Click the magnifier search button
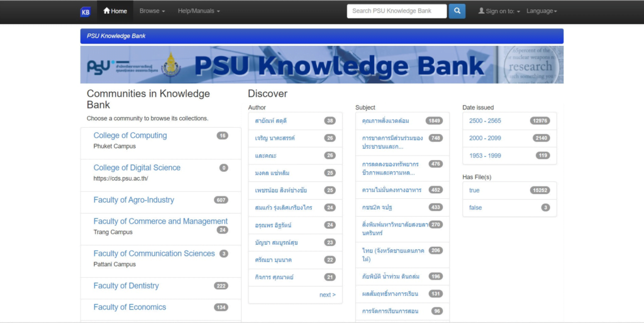This screenshot has height=323, width=644. click(457, 11)
